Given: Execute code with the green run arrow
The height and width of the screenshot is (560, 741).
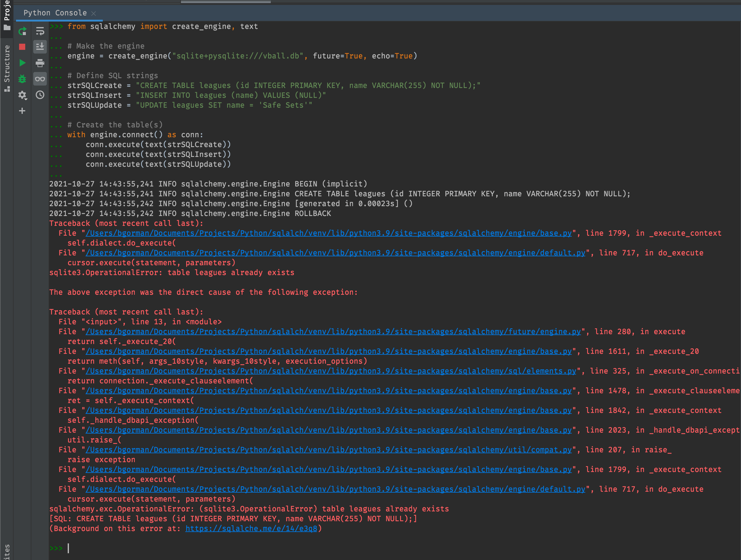Looking at the screenshot, I should (22, 63).
